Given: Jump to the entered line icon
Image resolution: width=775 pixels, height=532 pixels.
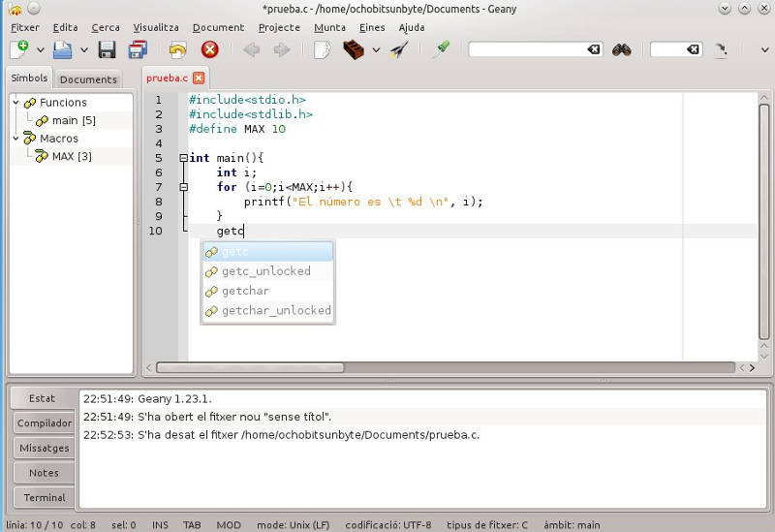Looking at the screenshot, I should [x=721, y=50].
